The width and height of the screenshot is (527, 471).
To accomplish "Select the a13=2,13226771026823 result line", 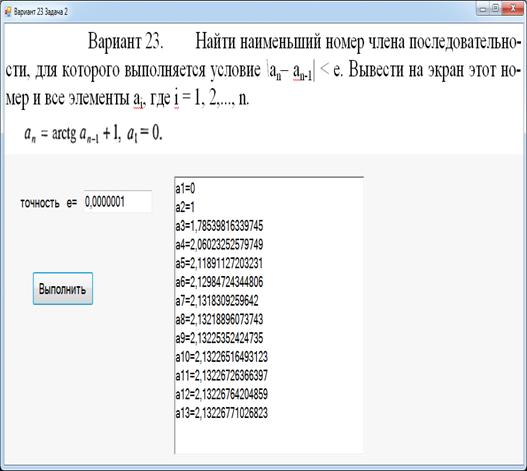I will (x=221, y=413).
